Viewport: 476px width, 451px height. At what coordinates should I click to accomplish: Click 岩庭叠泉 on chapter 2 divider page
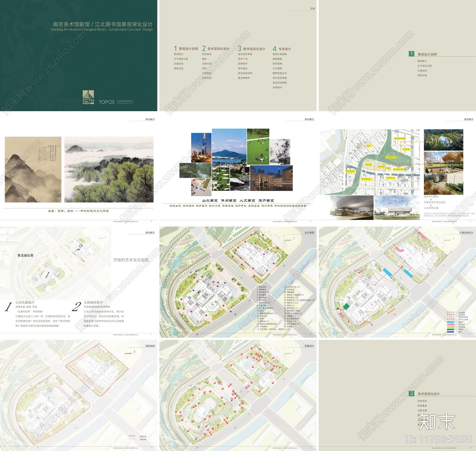422,406
